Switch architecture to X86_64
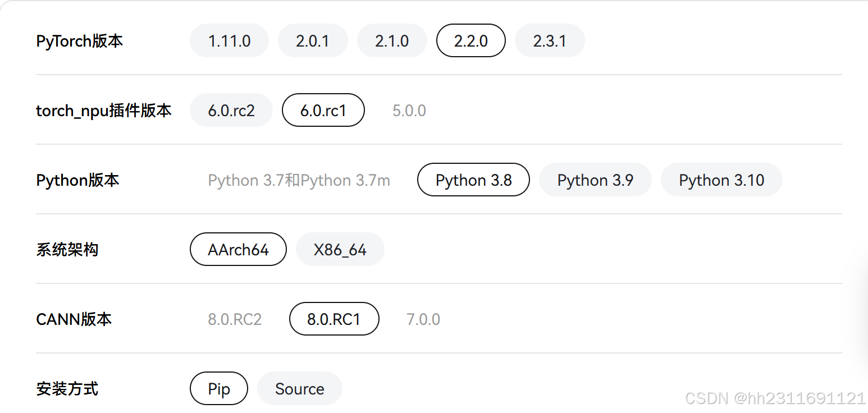868x413 pixels. click(340, 249)
